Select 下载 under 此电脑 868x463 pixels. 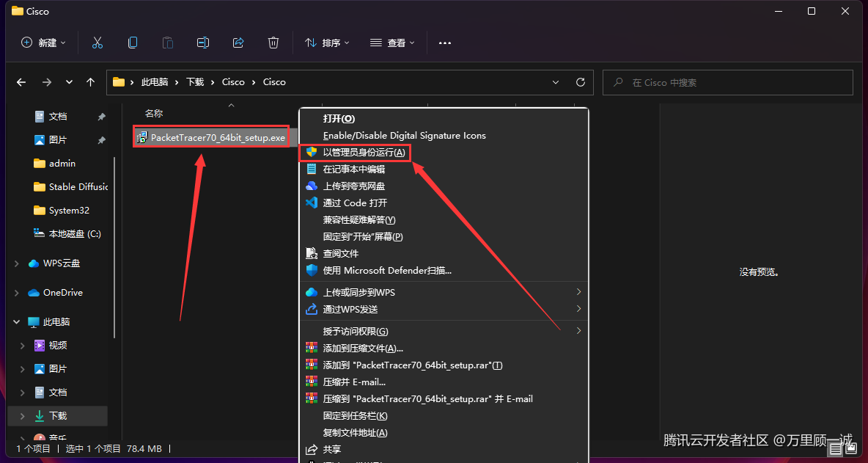[x=58, y=416]
